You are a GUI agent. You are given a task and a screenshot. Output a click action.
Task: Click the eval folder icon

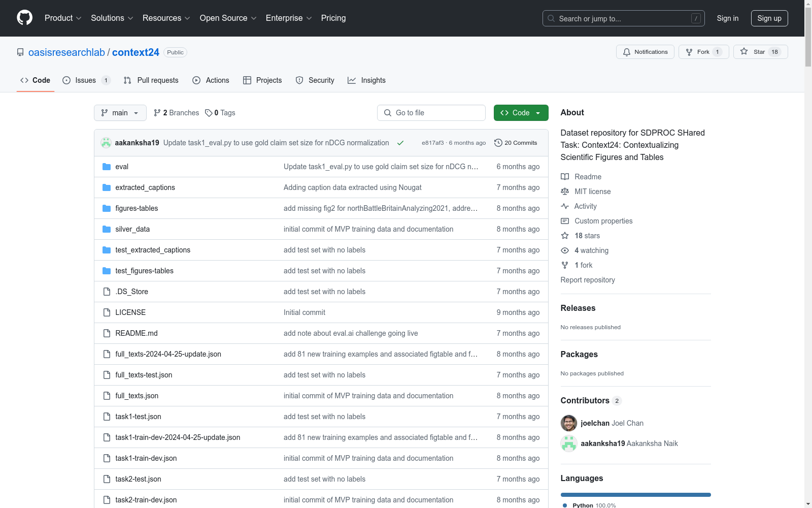coord(107,167)
